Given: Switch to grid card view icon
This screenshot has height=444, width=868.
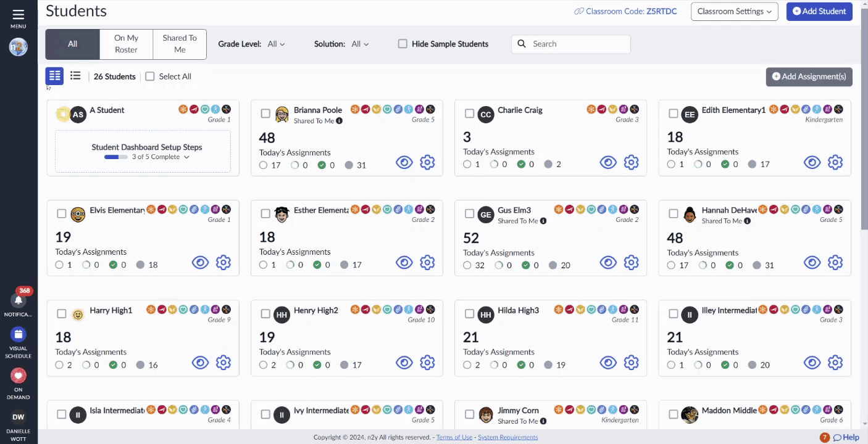Looking at the screenshot, I should (x=55, y=76).
